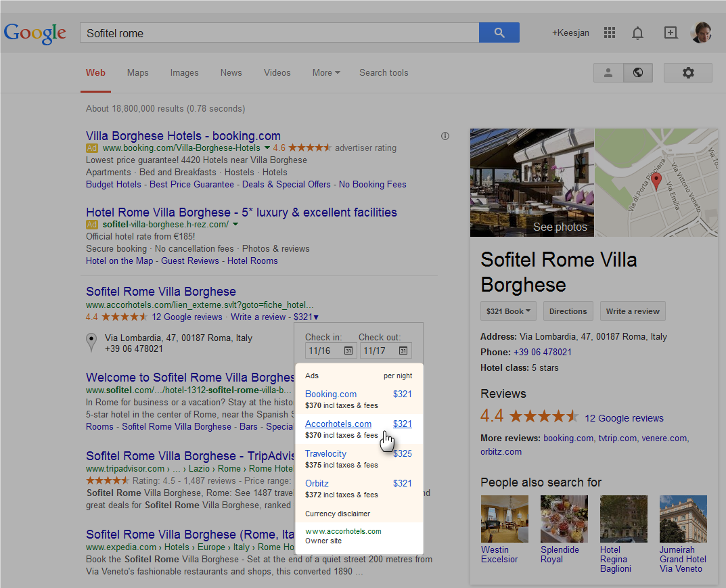Click the Booking.com price ad link
This screenshot has height=588, width=726.
coord(331,394)
